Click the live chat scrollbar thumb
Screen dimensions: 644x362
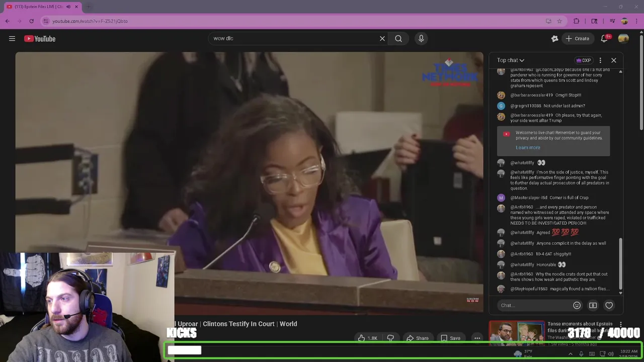tap(620, 263)
